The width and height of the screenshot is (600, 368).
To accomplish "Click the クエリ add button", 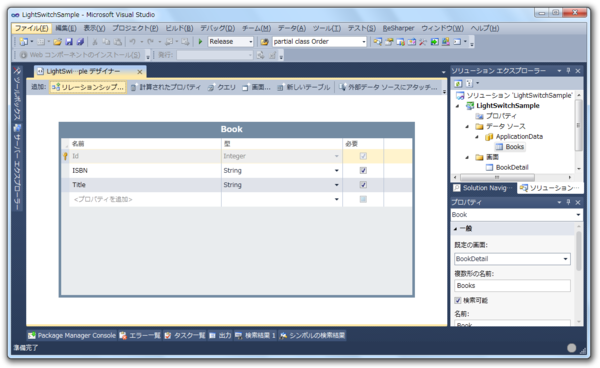I will pyautogui.click(x=222, y=87).
